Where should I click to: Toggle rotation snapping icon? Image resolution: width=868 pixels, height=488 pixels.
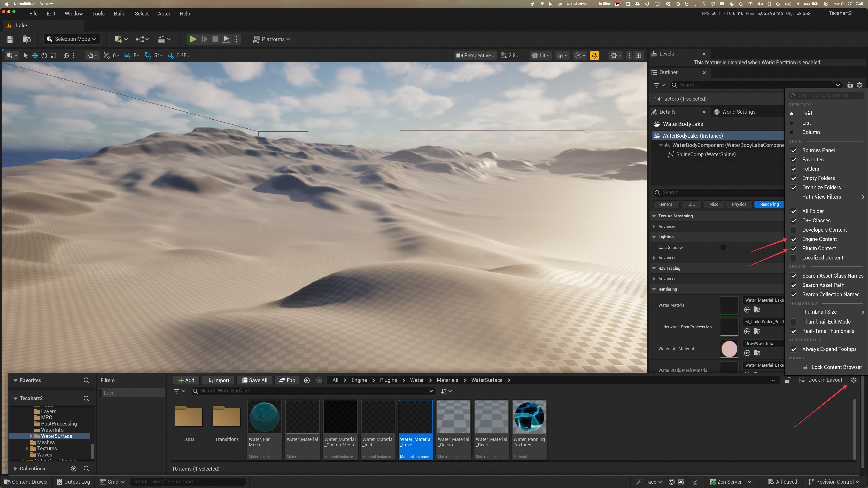click(148, 56)
